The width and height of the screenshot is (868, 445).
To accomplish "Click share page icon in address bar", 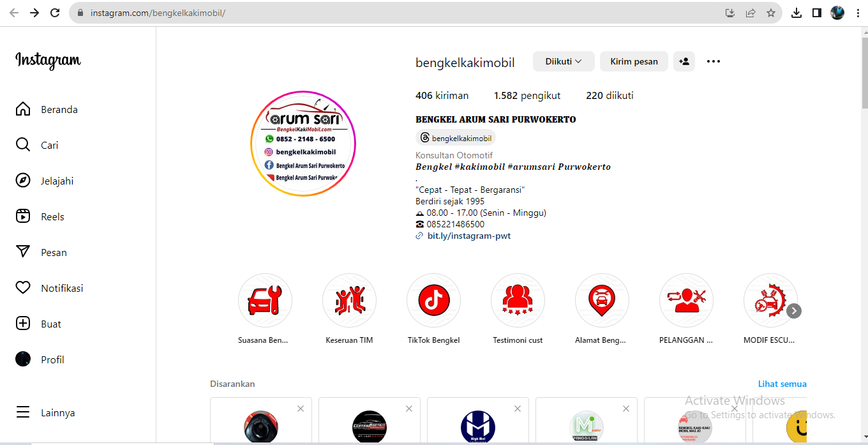I will pyautogui.click(x=751, y=13).
